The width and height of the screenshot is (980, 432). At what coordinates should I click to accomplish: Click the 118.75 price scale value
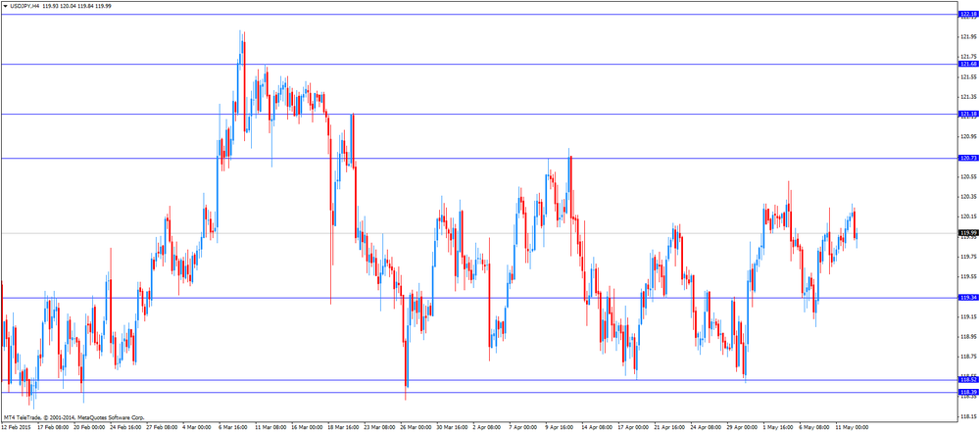[x=968, y=357]
